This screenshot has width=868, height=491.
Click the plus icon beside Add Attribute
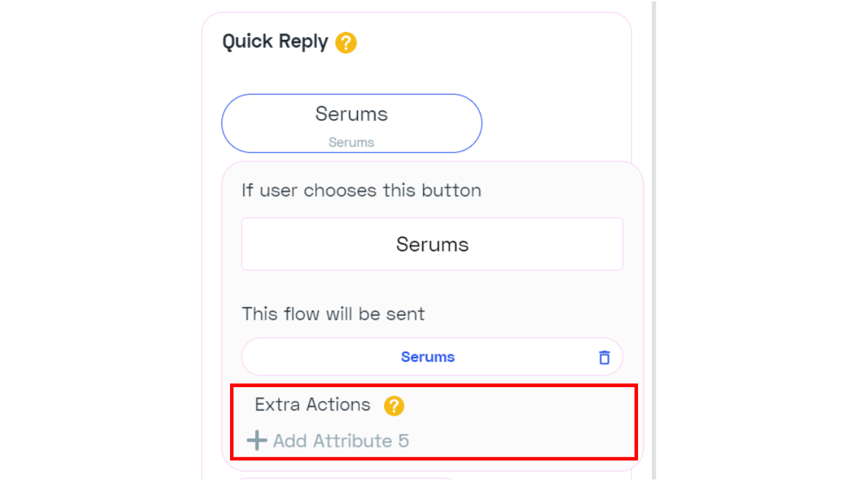coord(256,441)
